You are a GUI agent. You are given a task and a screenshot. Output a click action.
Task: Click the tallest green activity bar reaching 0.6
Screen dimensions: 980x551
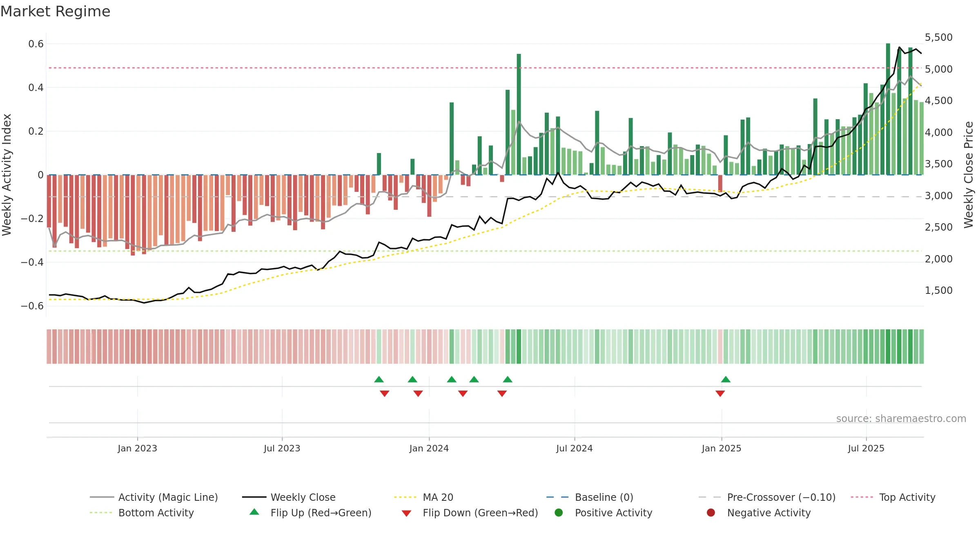coord(888,109)
